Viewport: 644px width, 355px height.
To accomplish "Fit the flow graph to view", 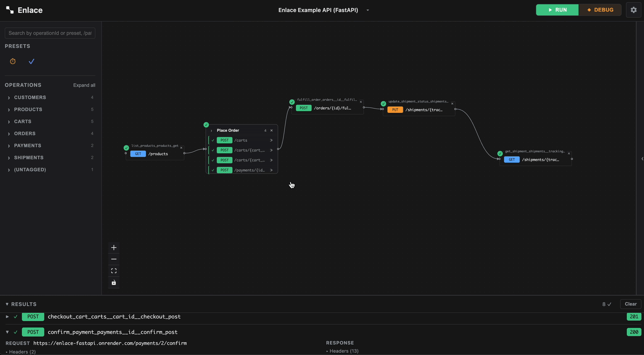I will pyautogui.click(x=114, y=271).
